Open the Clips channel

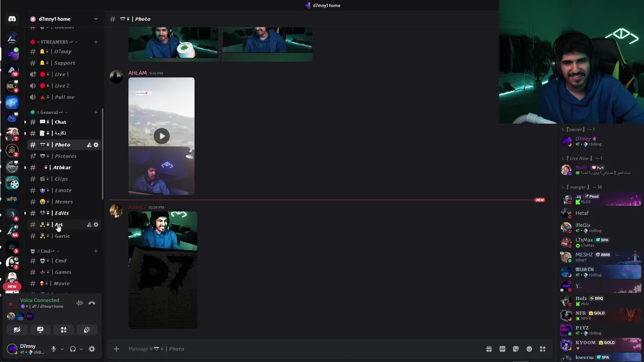click(64, 178)
